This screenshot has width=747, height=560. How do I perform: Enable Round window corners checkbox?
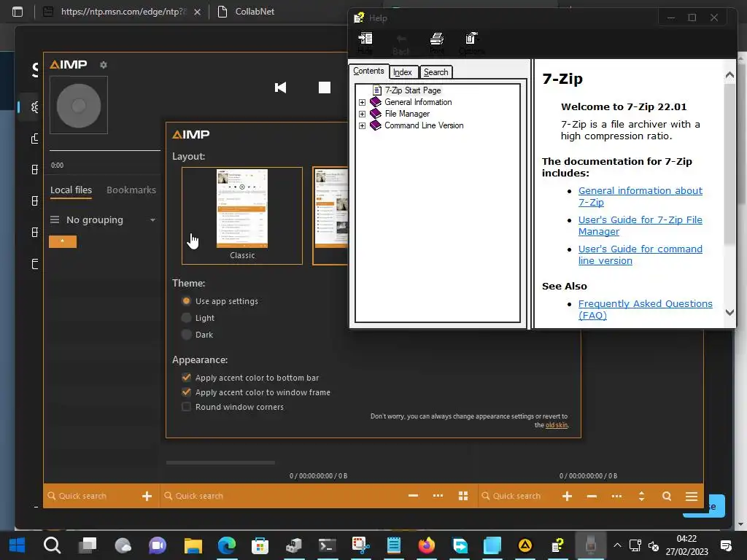186,407
